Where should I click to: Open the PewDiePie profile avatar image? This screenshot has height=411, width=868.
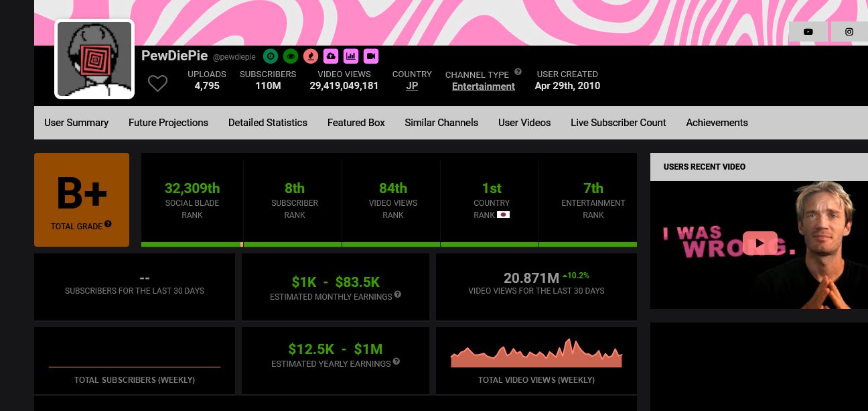94,59
